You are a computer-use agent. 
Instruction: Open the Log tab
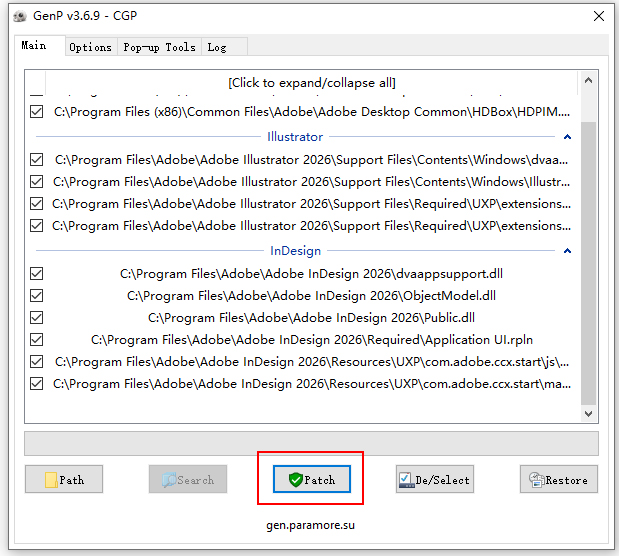[224, 47]
